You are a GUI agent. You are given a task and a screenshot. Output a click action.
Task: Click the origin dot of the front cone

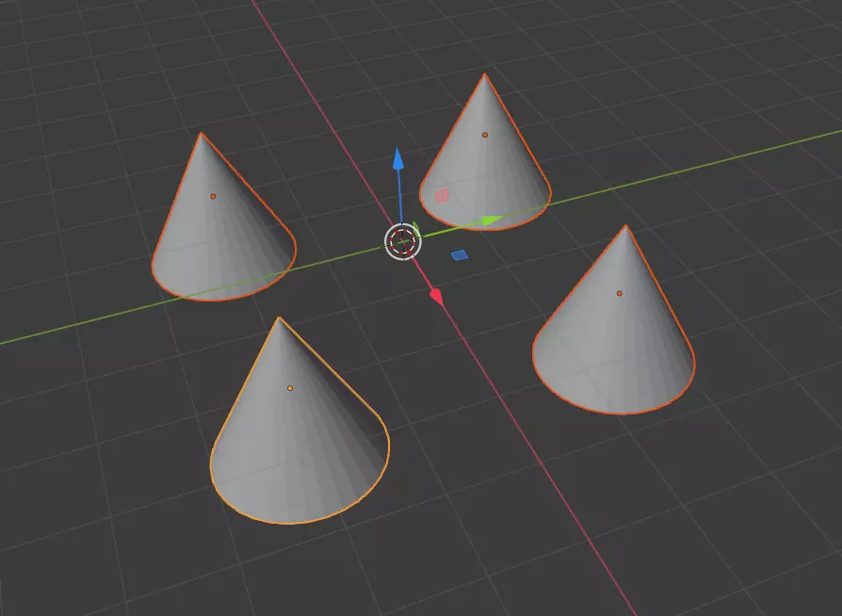pos(290,388)
